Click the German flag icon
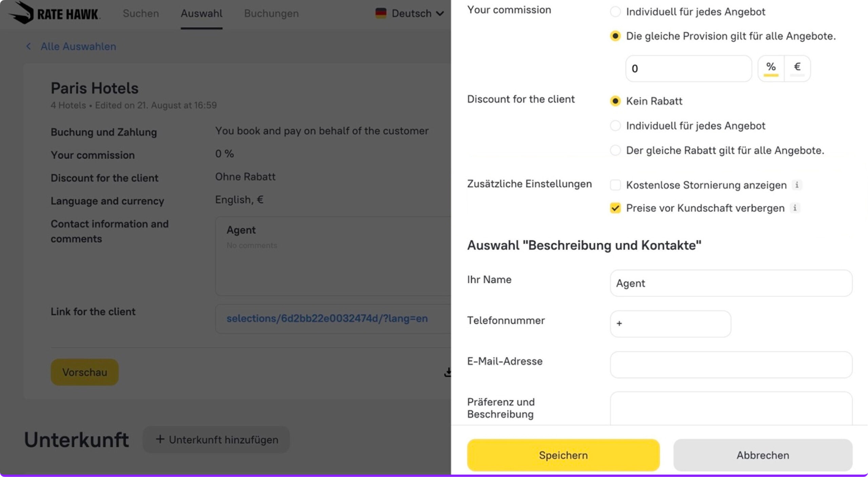This screenshot has width=868, height=477. pyautogui.click(x=381, y=13)
